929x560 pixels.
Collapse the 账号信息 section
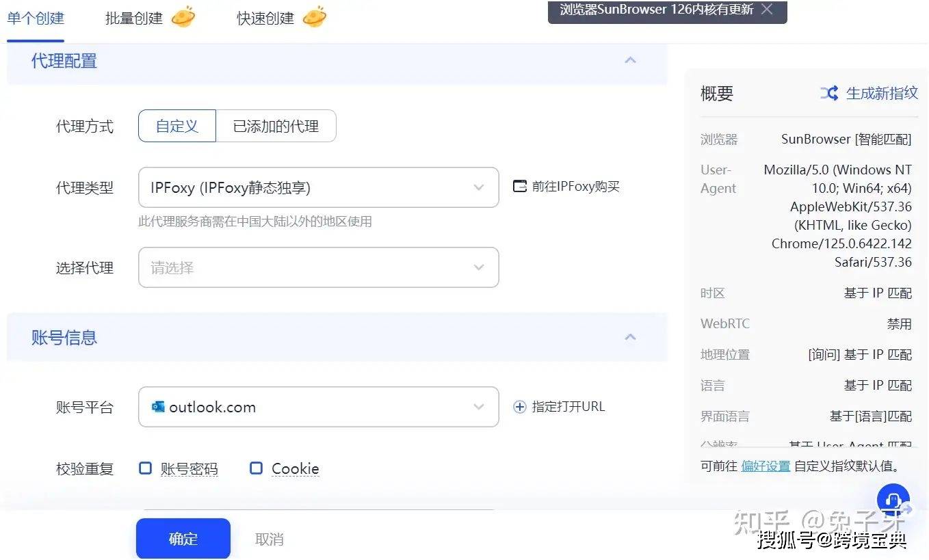tap(630, 336)
